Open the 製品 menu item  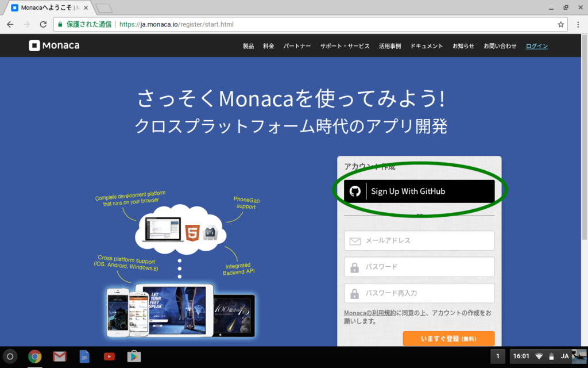248,46
